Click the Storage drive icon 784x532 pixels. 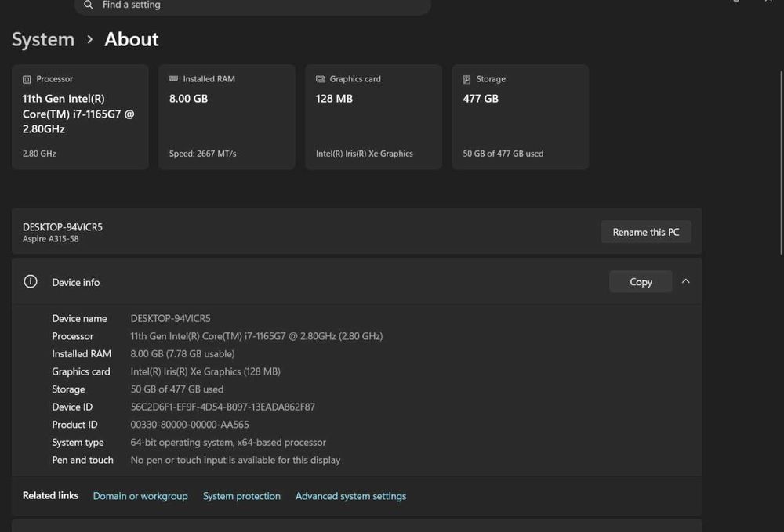tap(467, 79)
